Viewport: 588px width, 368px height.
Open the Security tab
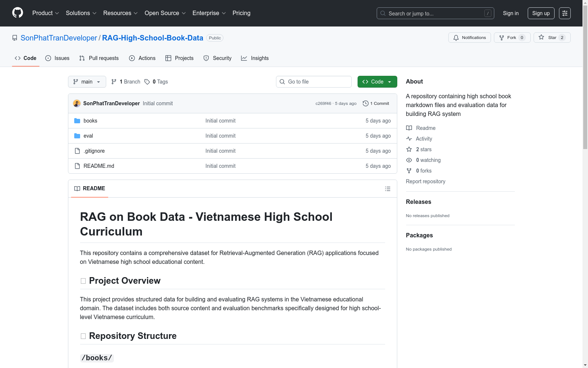click(x=218, y=58)
